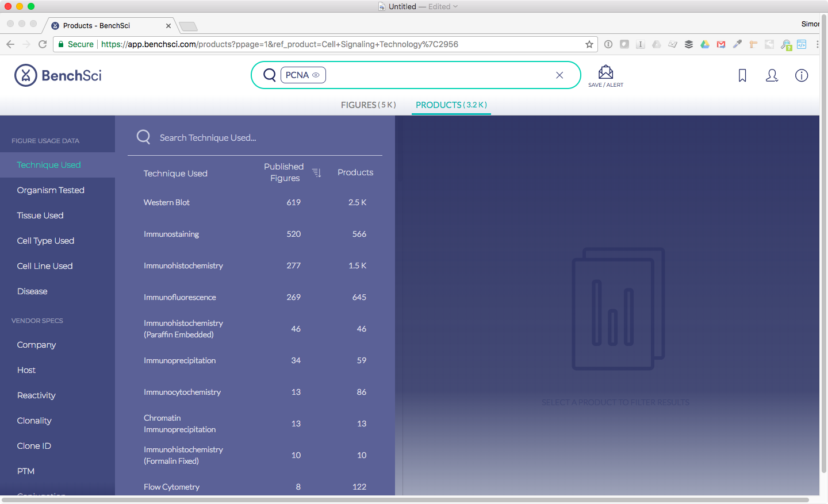Open a new browser tab
This screenshot has width=828, height=504.
(x=188, y=26)
